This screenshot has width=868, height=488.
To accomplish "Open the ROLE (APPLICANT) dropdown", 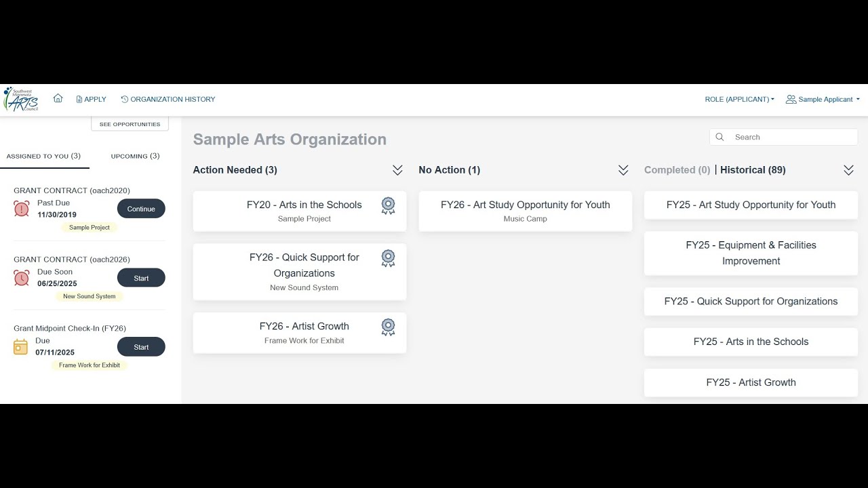I will point(739,99).
